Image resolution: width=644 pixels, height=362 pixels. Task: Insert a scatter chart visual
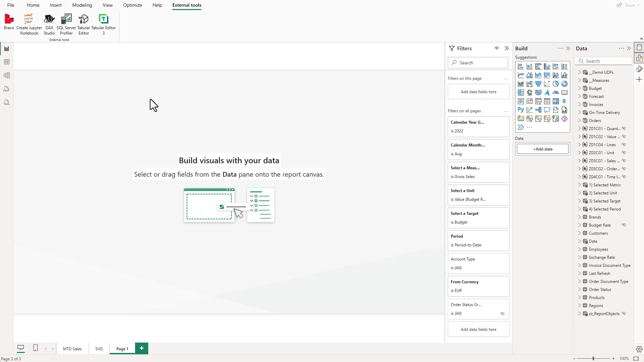[547, 84]
